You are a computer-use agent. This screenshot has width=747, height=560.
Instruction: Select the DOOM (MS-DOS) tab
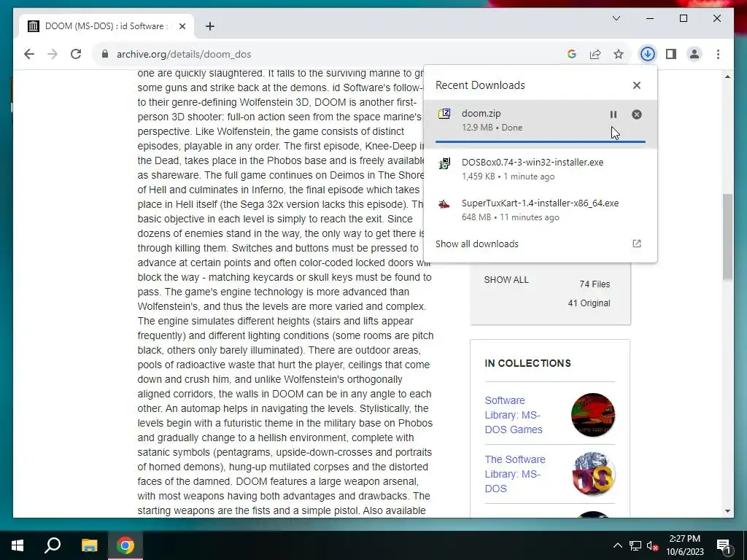(107, 26)
